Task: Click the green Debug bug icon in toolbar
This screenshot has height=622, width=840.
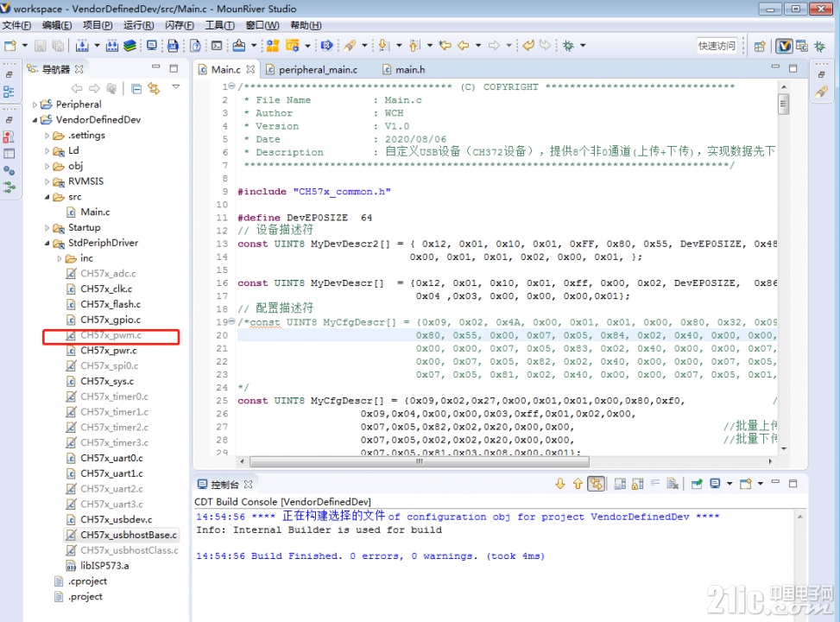Action: pyautogui.click(x=568, y=46)
